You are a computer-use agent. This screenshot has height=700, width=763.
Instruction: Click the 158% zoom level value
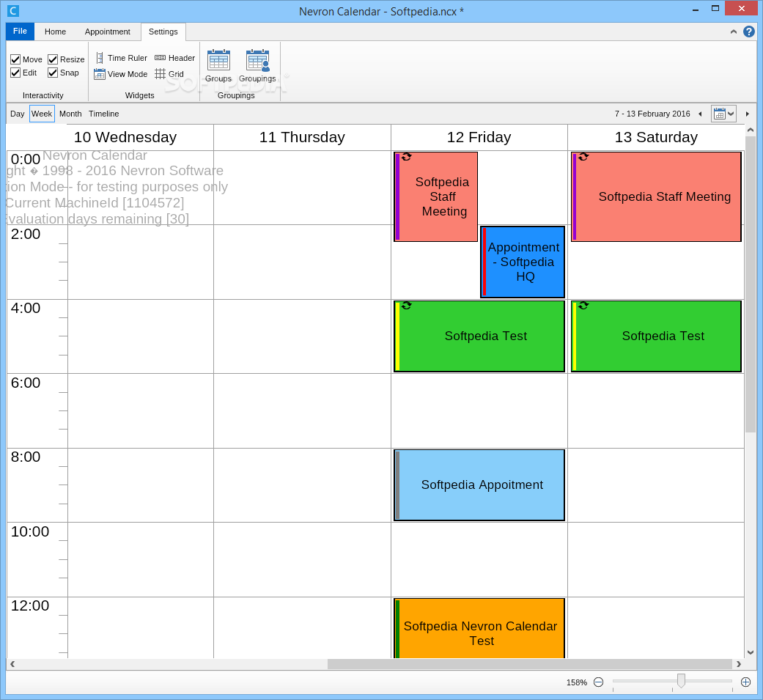pyautogui.click(x=577, y=682)
